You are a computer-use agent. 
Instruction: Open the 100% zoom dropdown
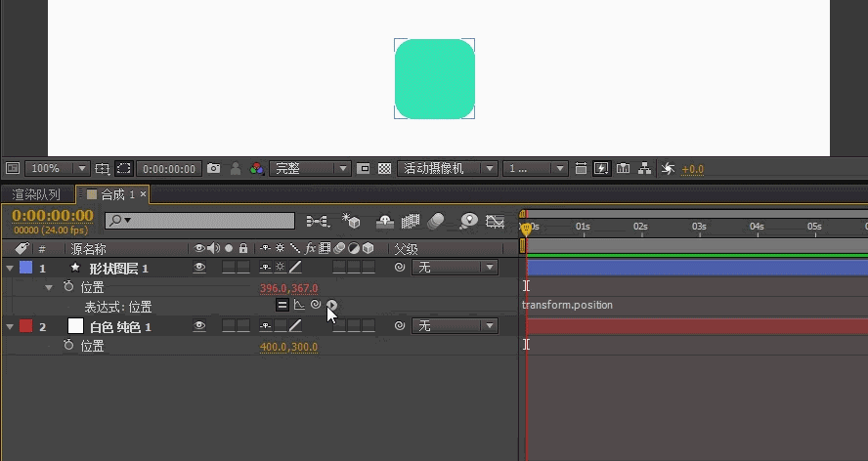[x=57, y=168]
